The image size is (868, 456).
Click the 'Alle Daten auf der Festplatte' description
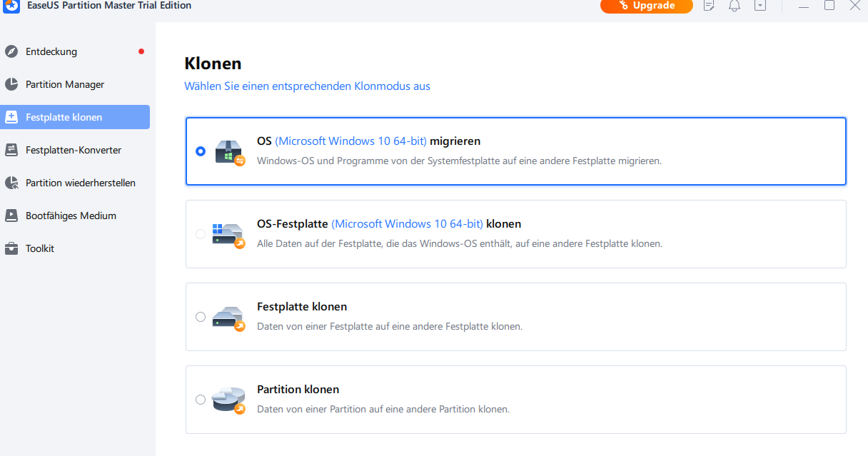[460, 244]
